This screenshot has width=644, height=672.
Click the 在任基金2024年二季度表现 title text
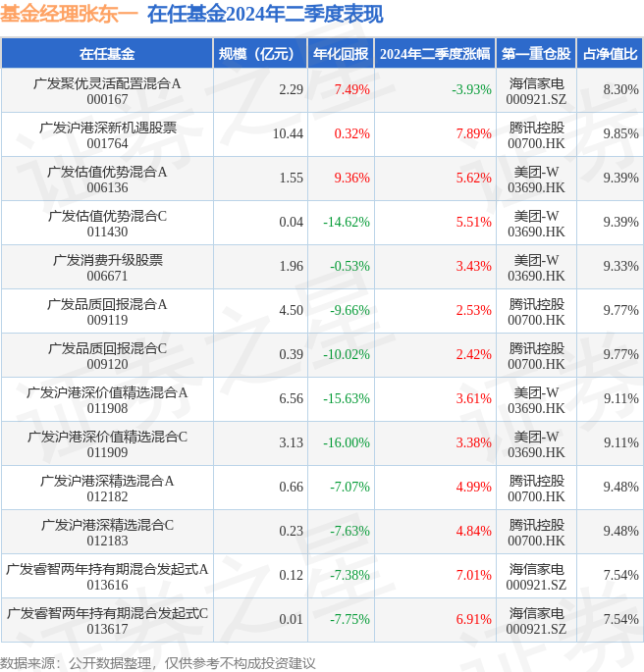click(265, 14)
